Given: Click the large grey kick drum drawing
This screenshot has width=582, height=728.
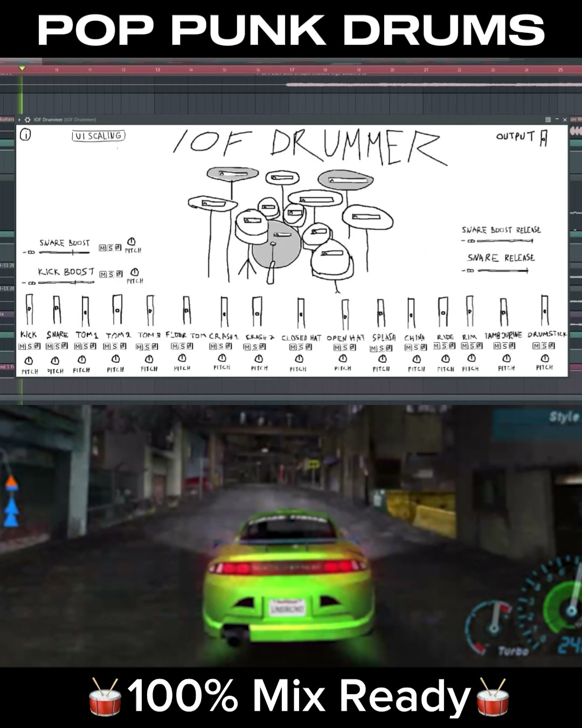Looking at the screenshot, I should [276, 244].
